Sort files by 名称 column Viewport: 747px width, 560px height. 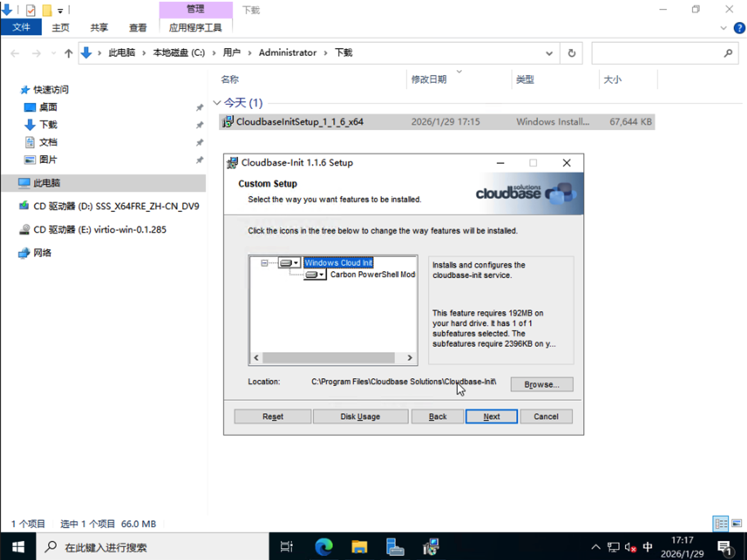pos(312,79)
